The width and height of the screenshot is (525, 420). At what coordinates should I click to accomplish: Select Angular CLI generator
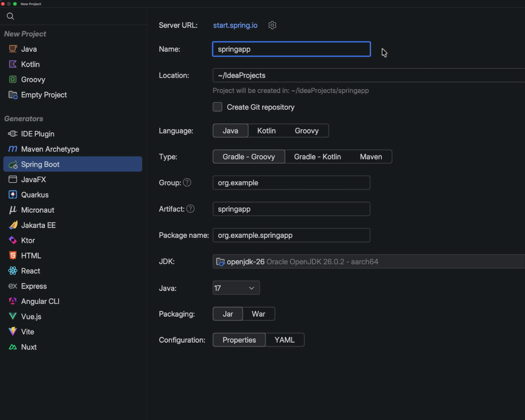point(73,301)
